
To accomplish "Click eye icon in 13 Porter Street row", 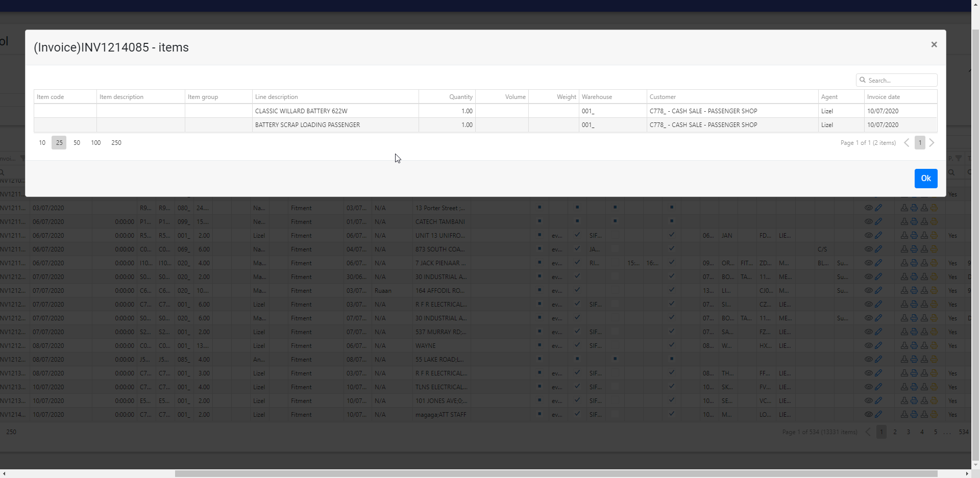I will [x=868, y=208].
